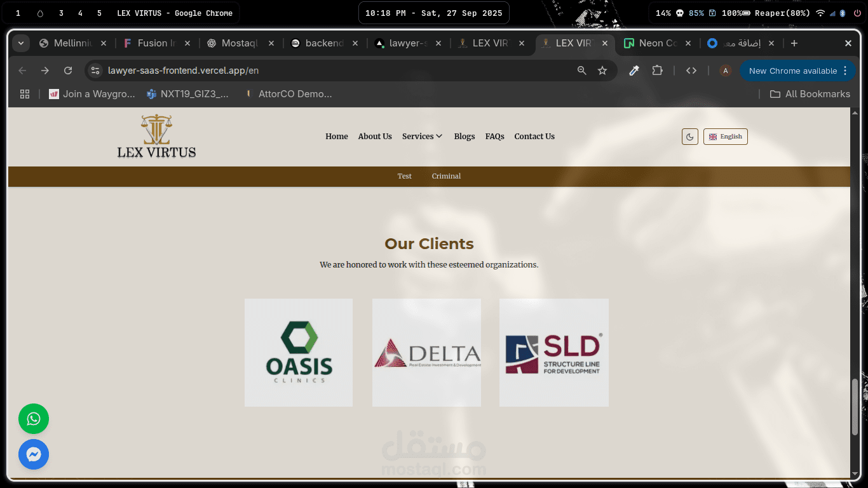Viewport: 868px width, 488px height.
Task: Open the apps grid in bookmarks bar
Action: point(25,94)
